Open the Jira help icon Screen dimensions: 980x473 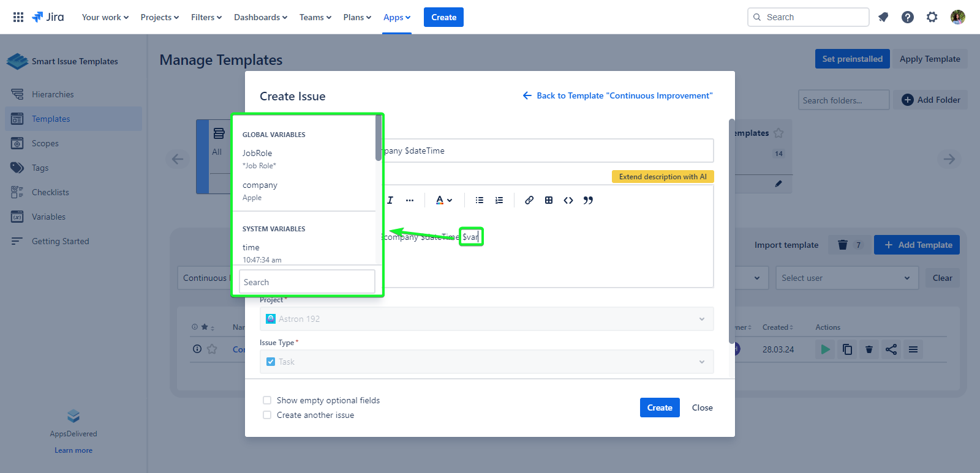pyautogui.click(x=908, y=17)
